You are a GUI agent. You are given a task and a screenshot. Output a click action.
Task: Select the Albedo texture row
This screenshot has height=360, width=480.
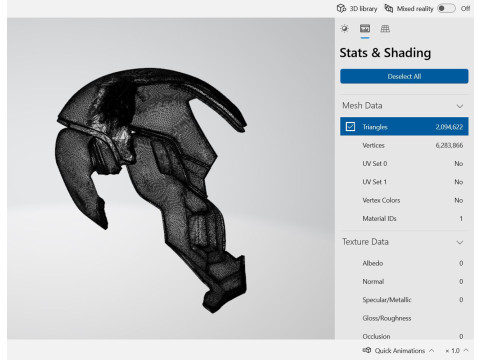pos(404,263)
